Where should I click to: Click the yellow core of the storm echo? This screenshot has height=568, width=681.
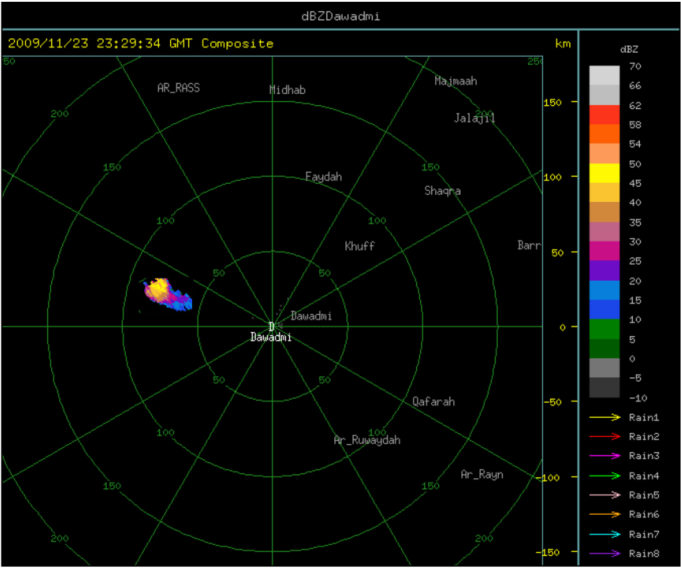click(x=159, y=286)
